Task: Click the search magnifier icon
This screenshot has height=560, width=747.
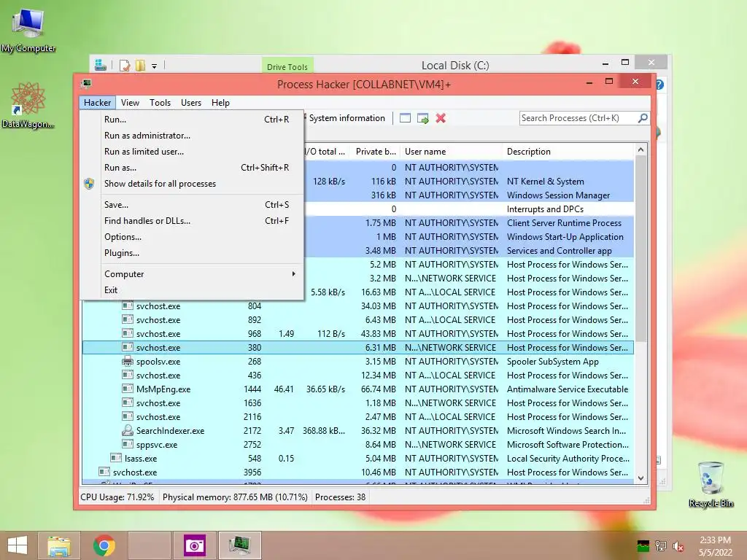Action: [x=643, y=117]
